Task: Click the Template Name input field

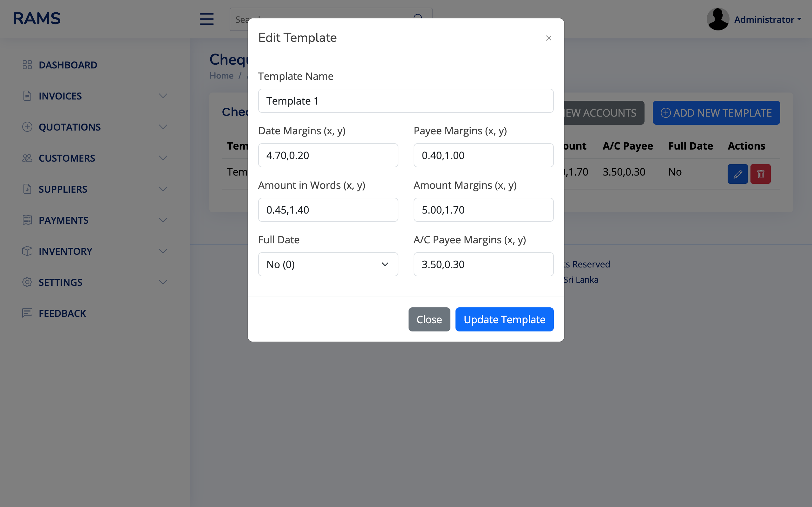Action: [x=405, y=101]
